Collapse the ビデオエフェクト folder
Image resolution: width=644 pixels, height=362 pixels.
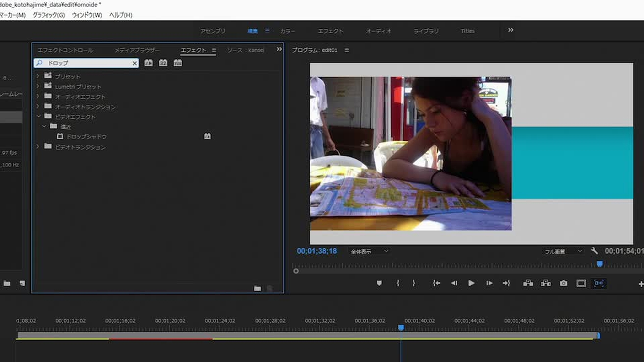pyautogui.click(x=38, y=116)
